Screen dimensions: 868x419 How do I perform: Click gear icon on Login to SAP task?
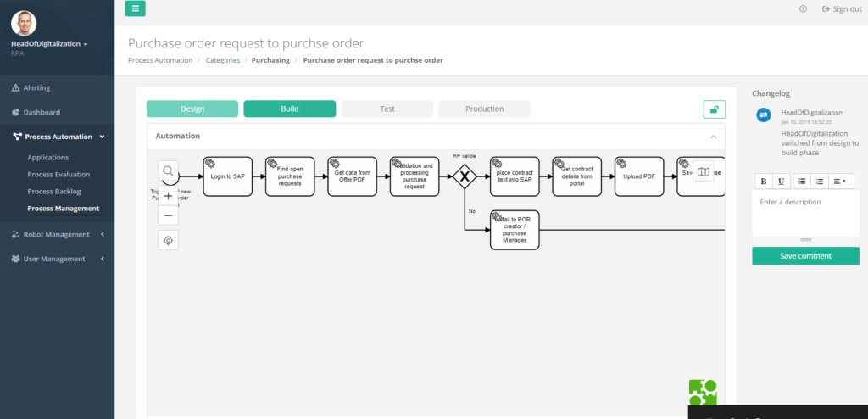210,163
